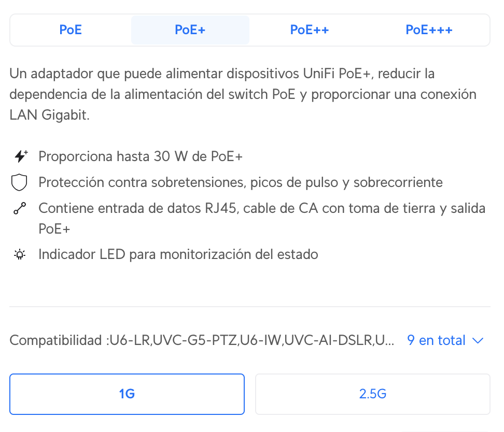Click the lightning bolt power icon

21,156
